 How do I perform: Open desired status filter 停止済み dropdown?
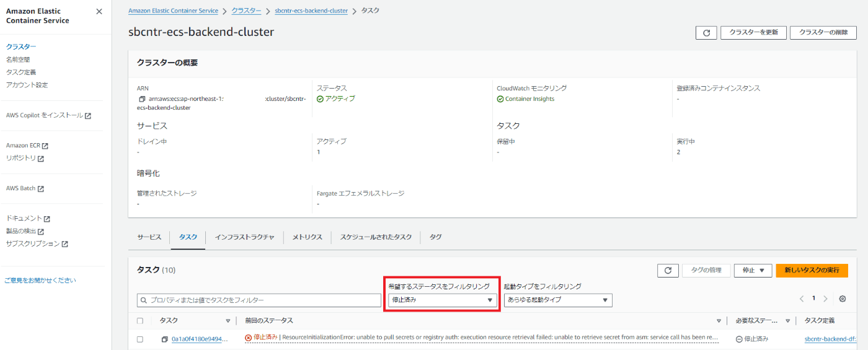443,300
